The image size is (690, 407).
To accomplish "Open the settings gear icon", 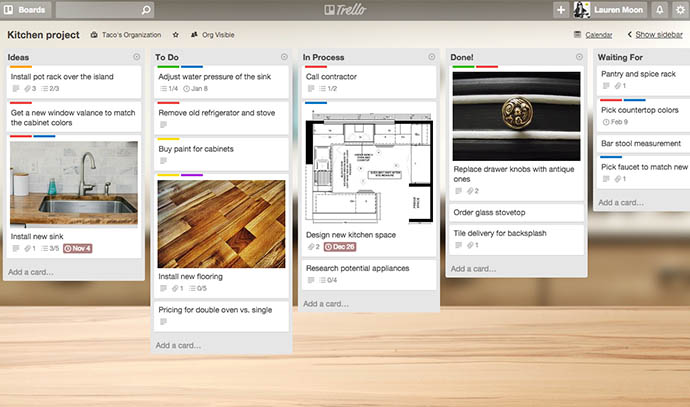I will click(680, 10).
